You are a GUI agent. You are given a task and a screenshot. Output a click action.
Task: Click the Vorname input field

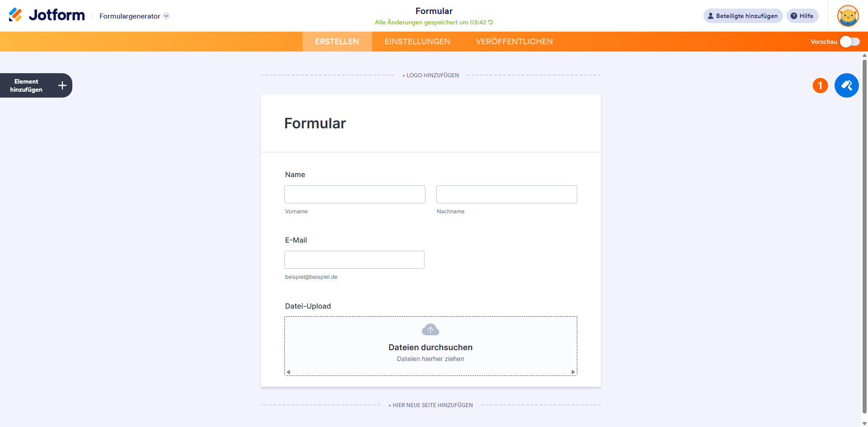(354, 194)
